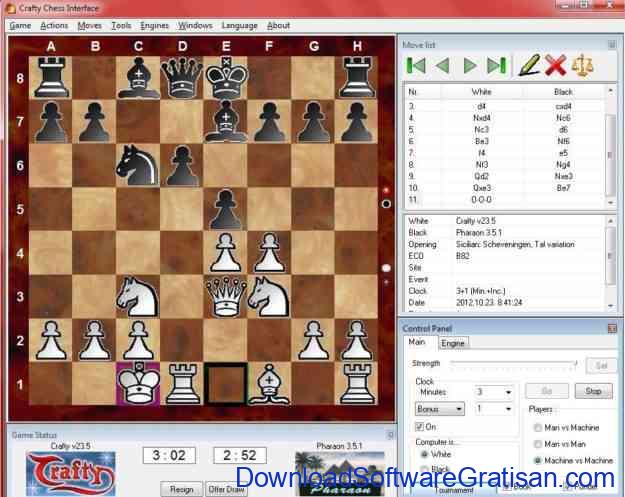This screenshot has height=497, width=625.
Task: Open the Moves menu
Action: (90, 26)
